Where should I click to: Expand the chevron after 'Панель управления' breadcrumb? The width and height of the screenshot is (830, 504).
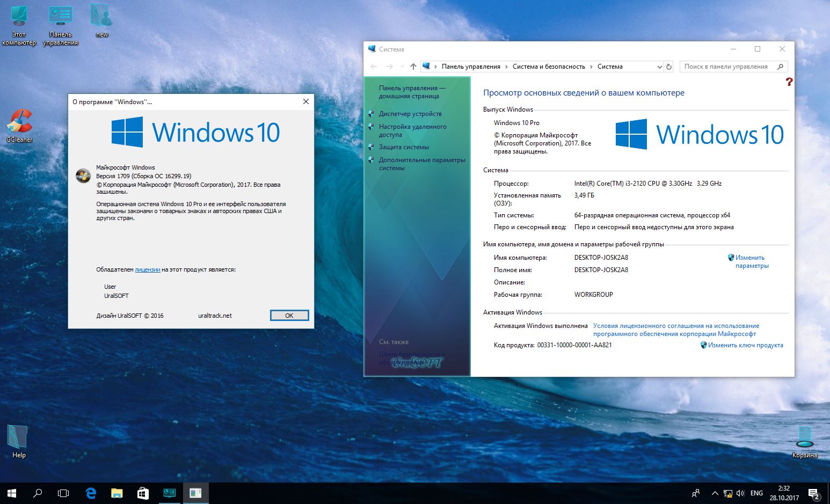pyautogui.click(x=506, y=67)
